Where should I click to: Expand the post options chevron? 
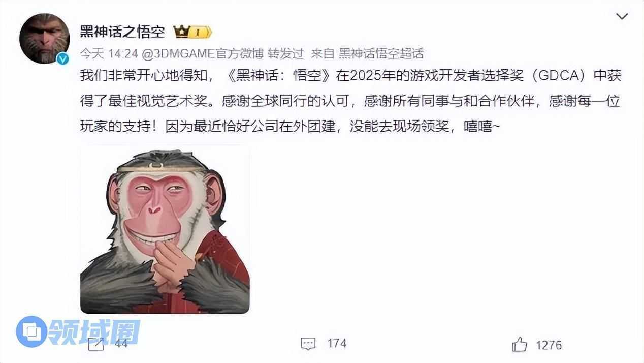(x=622, y=17)
